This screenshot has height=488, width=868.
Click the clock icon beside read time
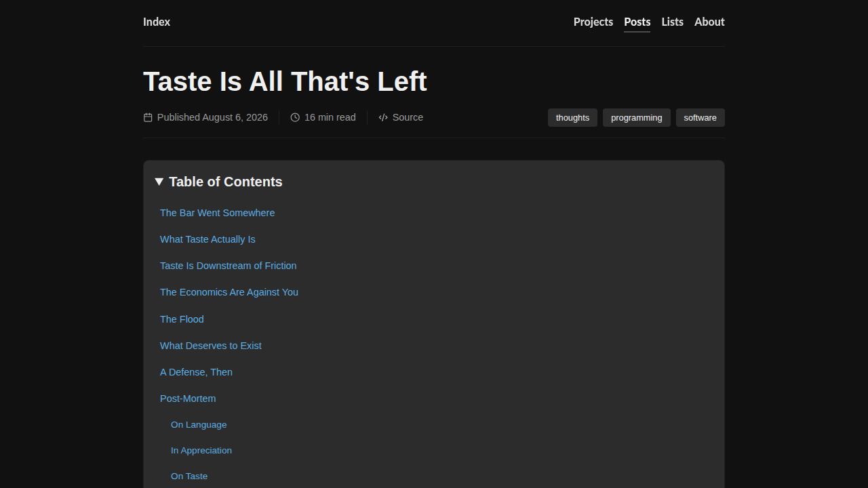pyautogui.click(x=295, y=117)
